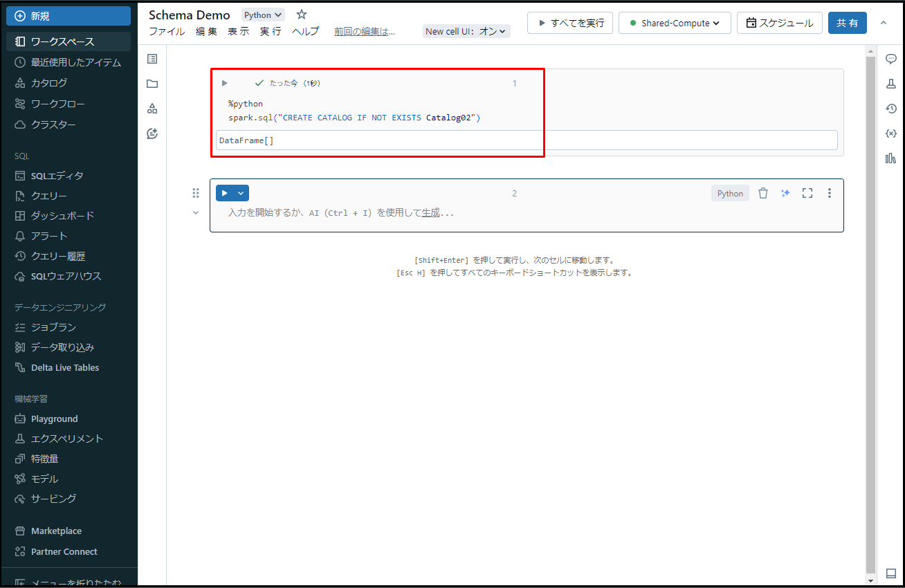Click the SQLエディタ sidebar icon
The image size is (905, 588).
[20, 176]
